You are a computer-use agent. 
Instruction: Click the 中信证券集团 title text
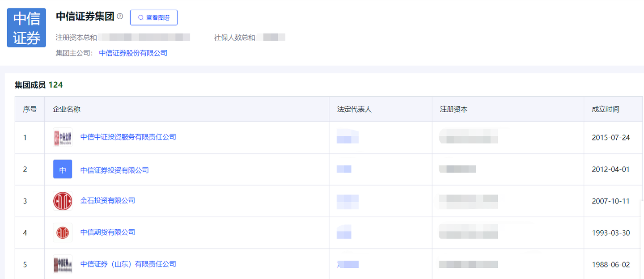tap(85, 17)
